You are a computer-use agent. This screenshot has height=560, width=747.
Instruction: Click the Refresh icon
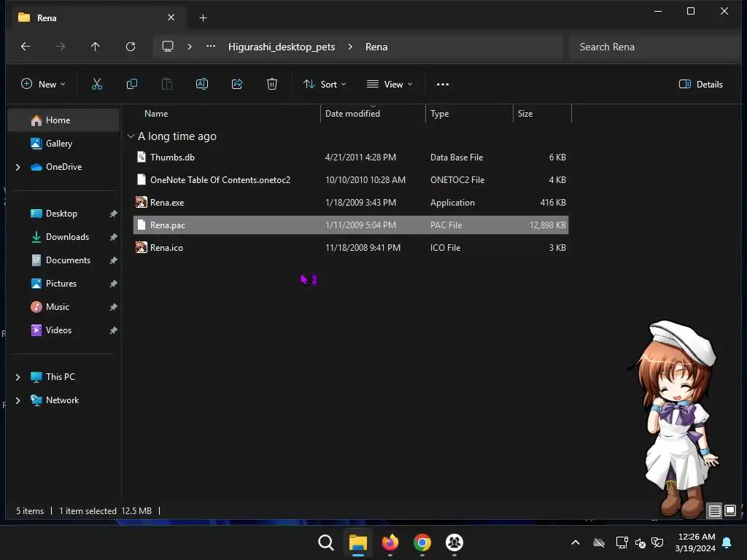point(131,47)
